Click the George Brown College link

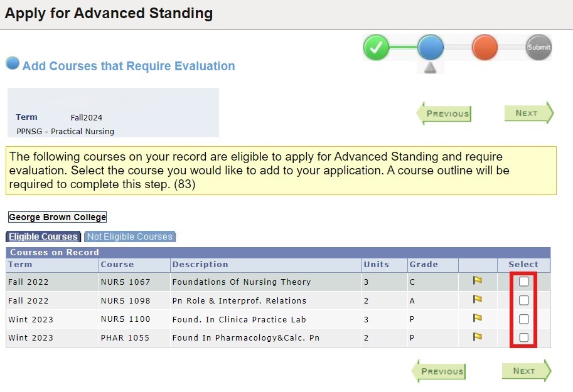click(56, 217)
